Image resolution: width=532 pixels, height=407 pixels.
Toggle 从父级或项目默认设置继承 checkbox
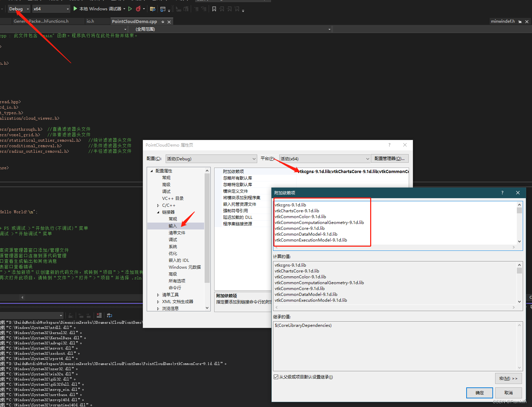(276, 377)
